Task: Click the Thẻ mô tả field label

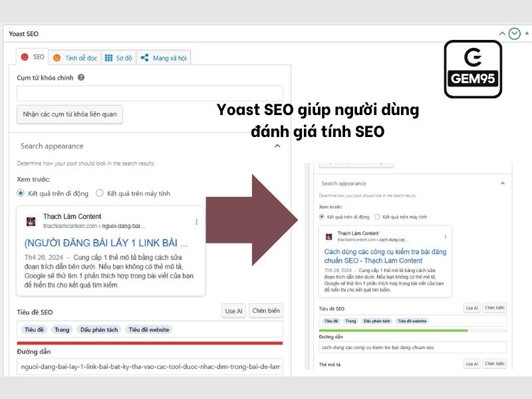Action: coord(330,364)
